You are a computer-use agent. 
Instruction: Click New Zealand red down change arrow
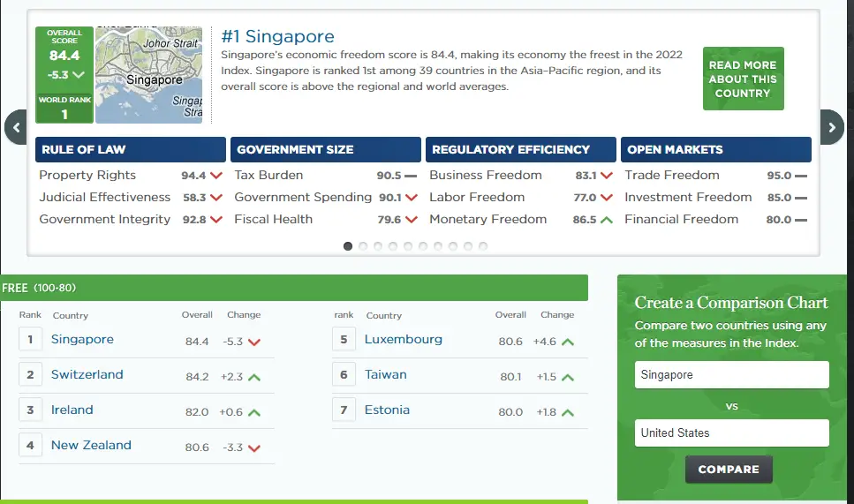tap(254, 448)
